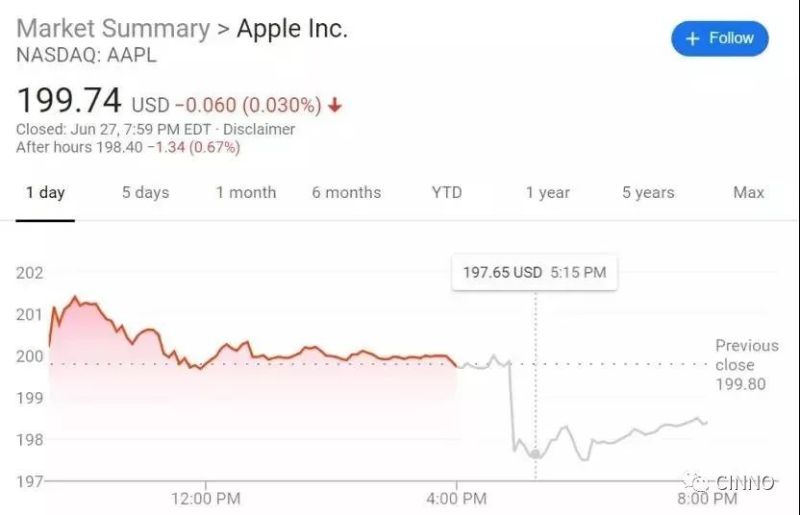This screenshot has width=800, height=515.
Task: Click the 12:00 PM axis label
Action: coord(204,497)
